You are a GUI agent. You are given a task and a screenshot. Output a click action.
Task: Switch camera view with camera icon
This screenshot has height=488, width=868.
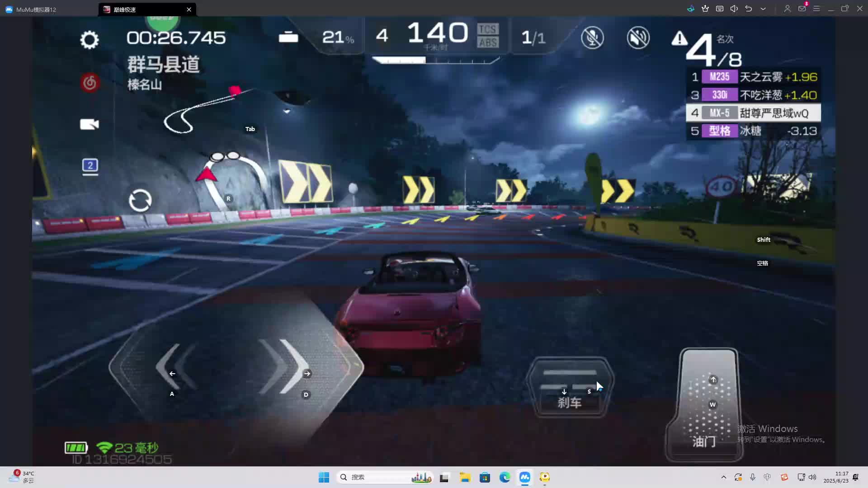tap(89, 124)
